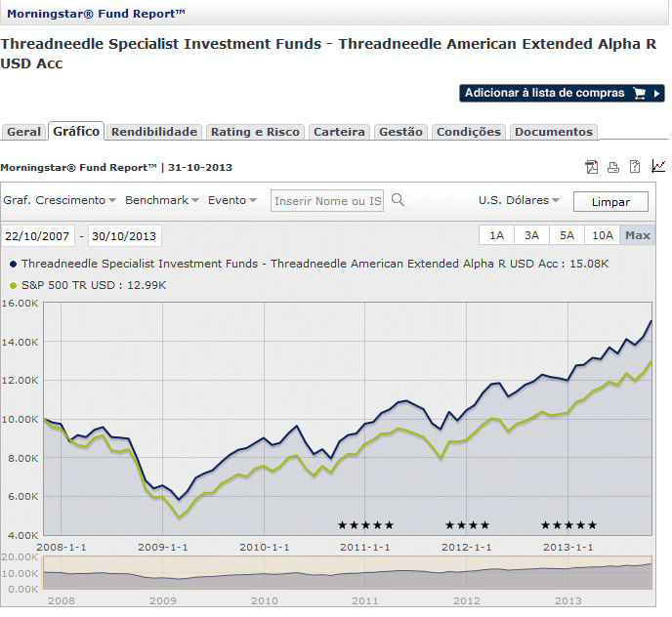Screen dimensions: 672x617
Task: Switch to the Rendibilidade tab
Action: [x=154, y=132]
